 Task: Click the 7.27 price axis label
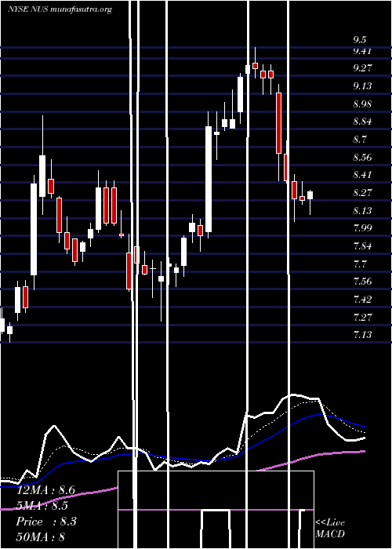coord(362,317)
